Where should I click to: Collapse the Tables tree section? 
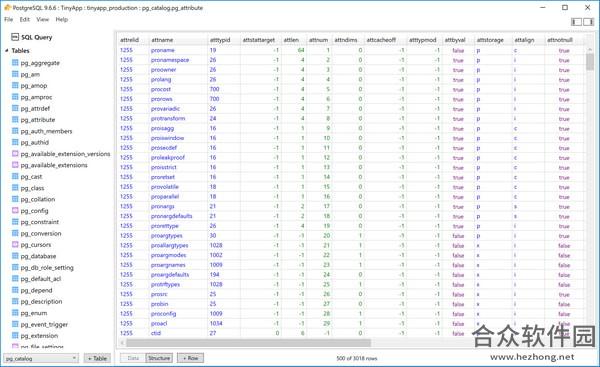7,51
